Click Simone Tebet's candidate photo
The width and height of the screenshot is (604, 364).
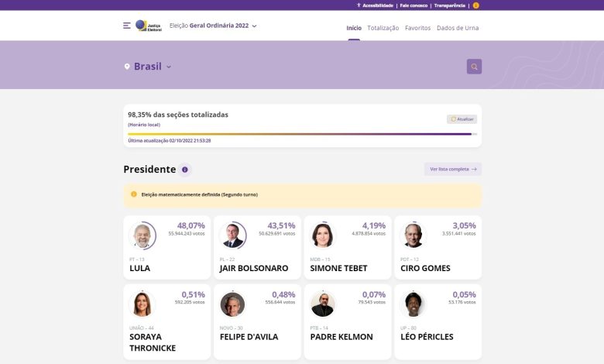pos(322,235)
